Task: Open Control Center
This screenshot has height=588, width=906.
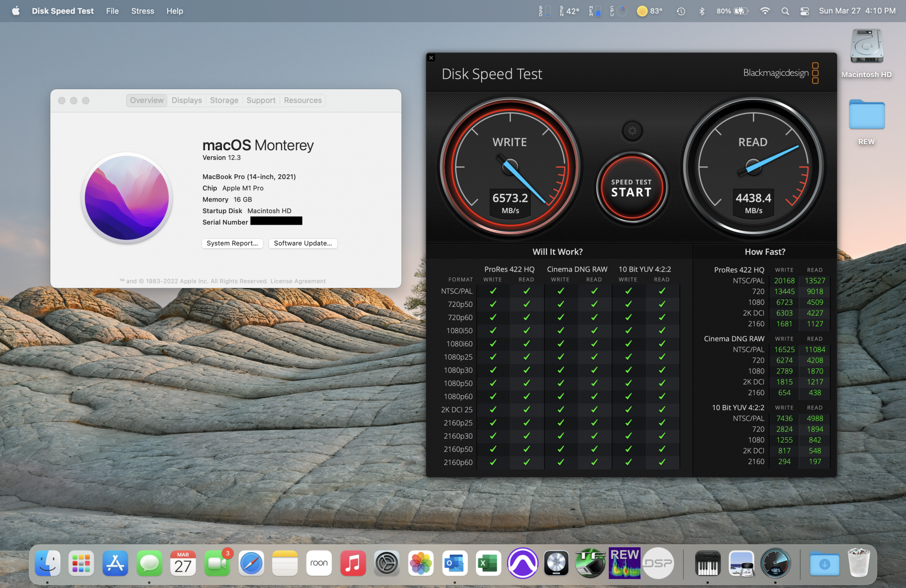Action: tap(805, 11)
